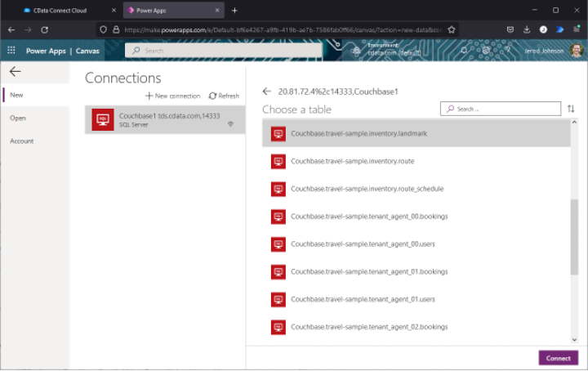Select Couchbase.travel-sample.inventory.route_schedule table

coord(416,189)
